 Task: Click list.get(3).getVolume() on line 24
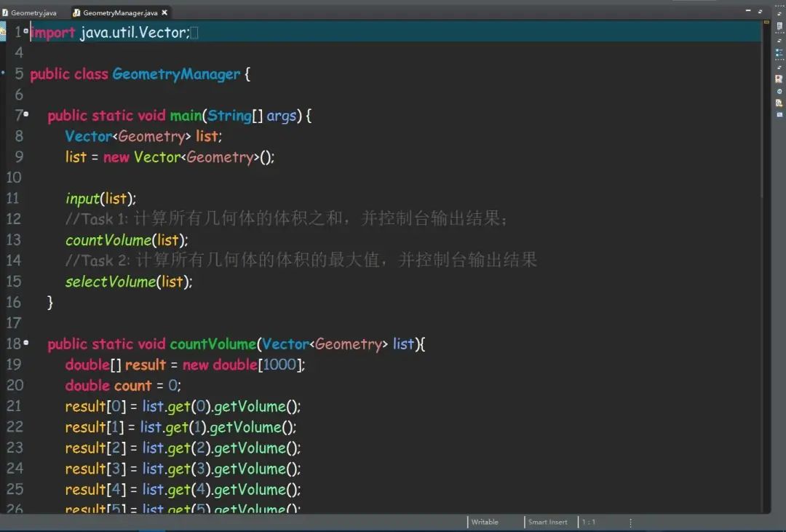(221, 469)
